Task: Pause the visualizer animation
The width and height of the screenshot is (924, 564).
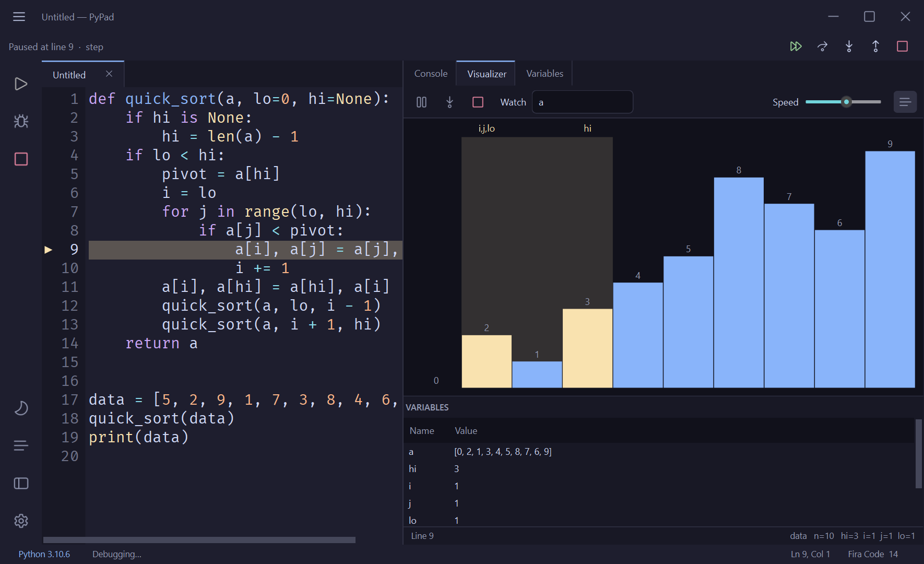Action: pyautogui.click(x=422, y=102)
